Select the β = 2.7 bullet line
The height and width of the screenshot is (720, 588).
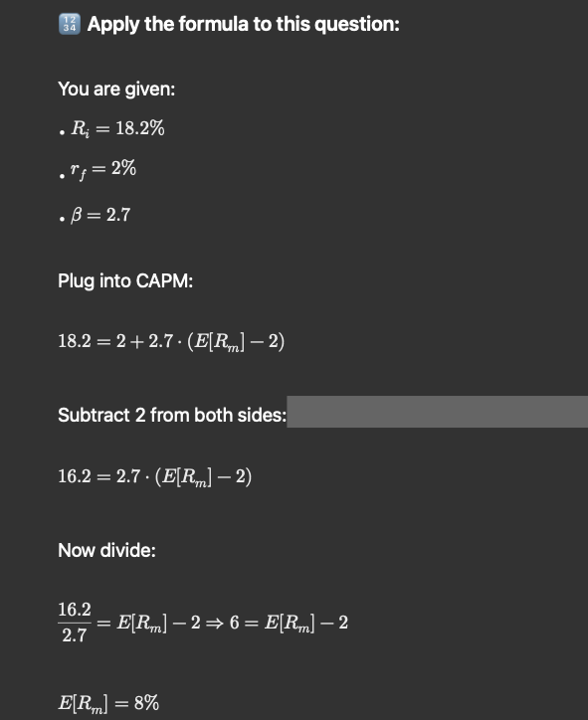(95, 215)
